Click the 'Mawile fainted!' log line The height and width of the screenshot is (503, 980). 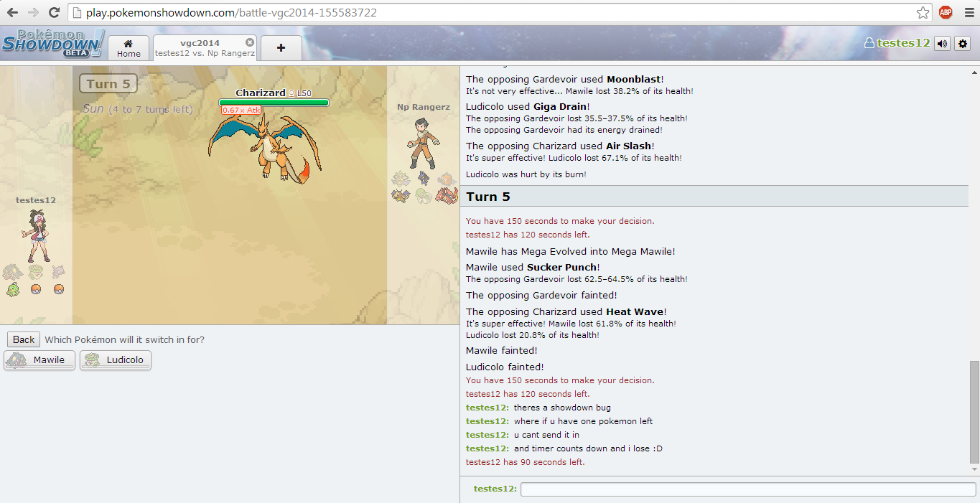pyautogui.click(x=501, y=350)
